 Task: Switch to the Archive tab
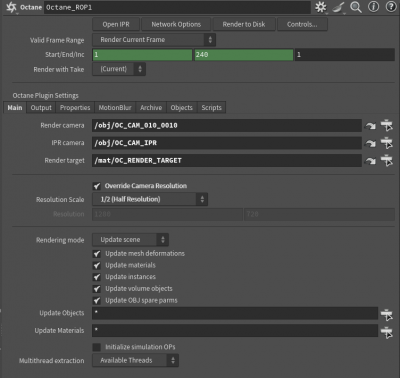pos(151,108)
